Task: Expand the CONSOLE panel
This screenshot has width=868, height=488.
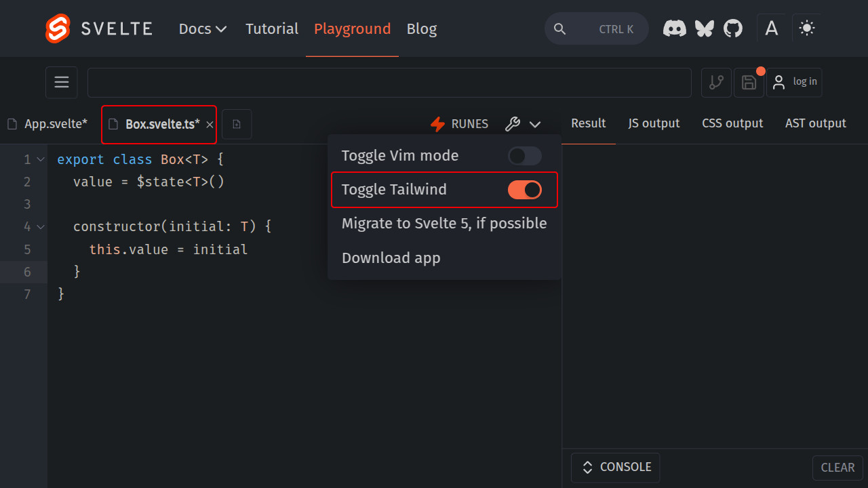Action: click(616, 467)
